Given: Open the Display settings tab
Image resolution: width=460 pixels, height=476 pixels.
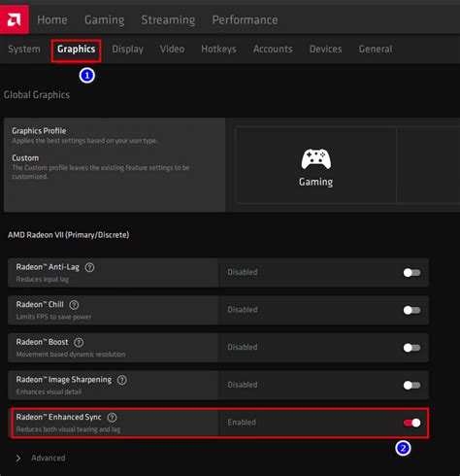Looking at the screenshot, I should click(x=128, y=50).
